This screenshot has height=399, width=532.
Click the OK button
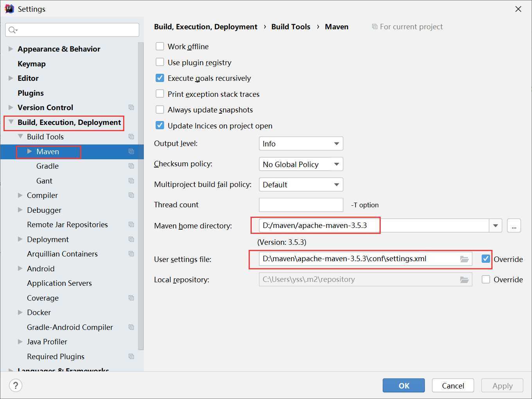click(x=404, y=385)
